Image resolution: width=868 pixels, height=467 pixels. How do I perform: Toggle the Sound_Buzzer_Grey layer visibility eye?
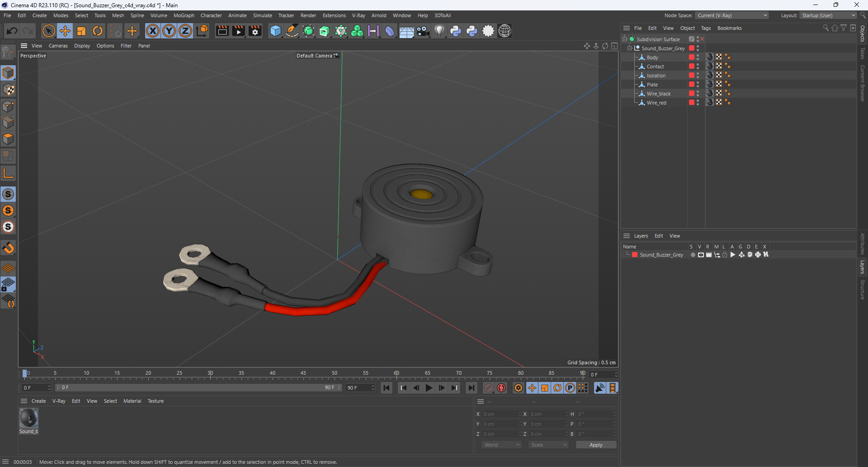701,255
